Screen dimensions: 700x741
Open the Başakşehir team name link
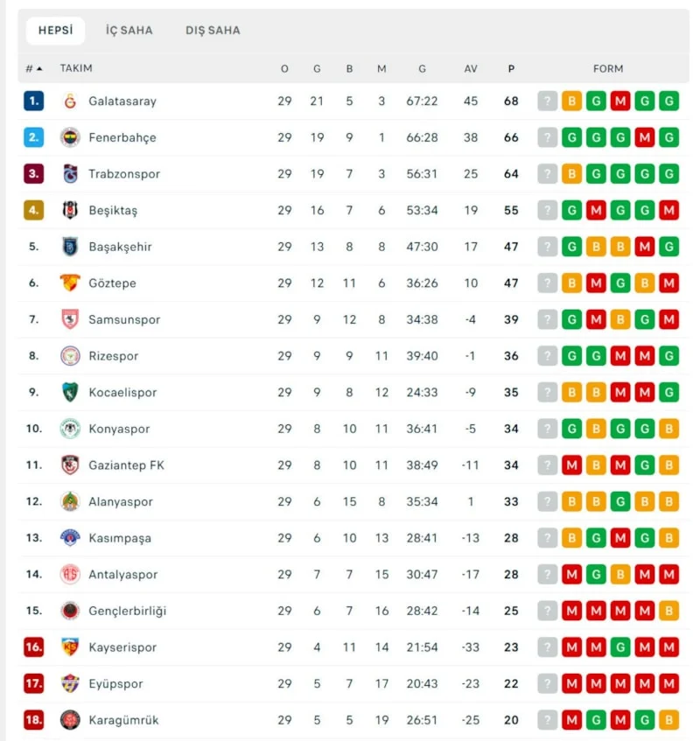pos(120,247)
